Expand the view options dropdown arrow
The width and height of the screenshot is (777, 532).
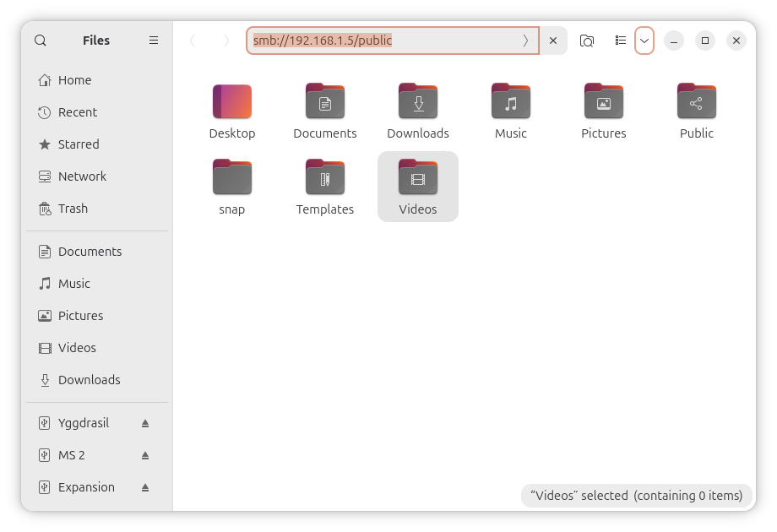tap(644, 41)
